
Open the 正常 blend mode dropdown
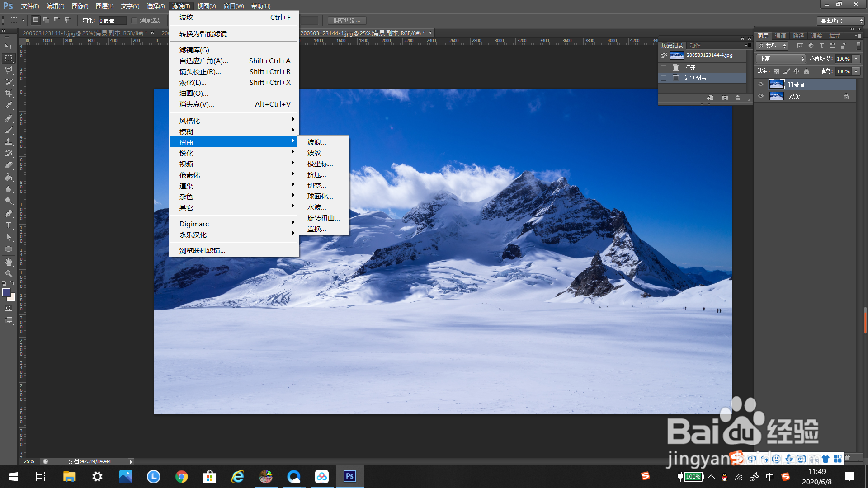click(x=781, y=59)
